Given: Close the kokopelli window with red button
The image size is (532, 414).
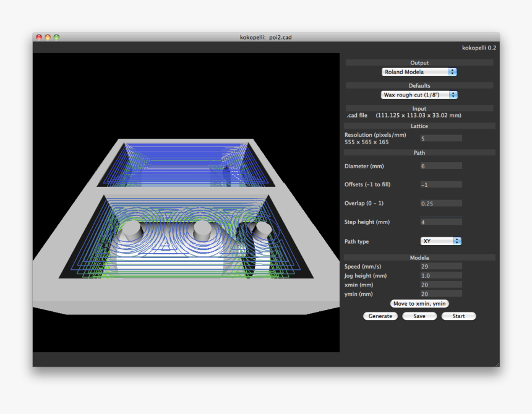Looking at the screenshot, I should click(x=39, y=37).
